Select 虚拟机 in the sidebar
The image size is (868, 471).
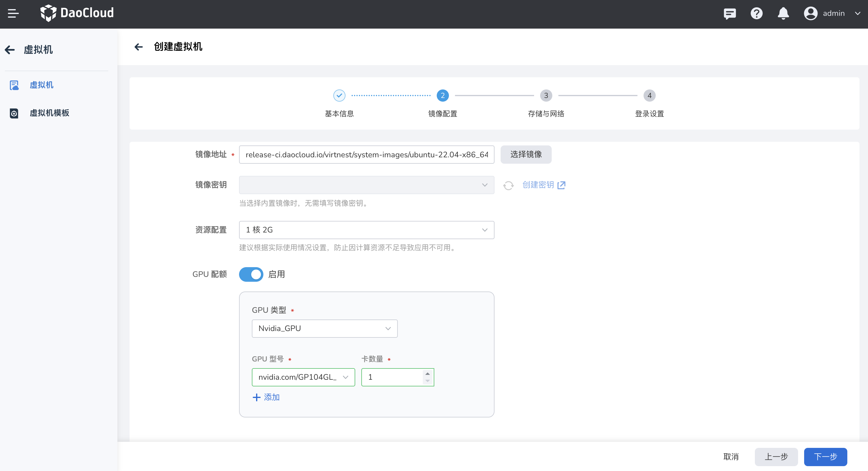(41, 85)
